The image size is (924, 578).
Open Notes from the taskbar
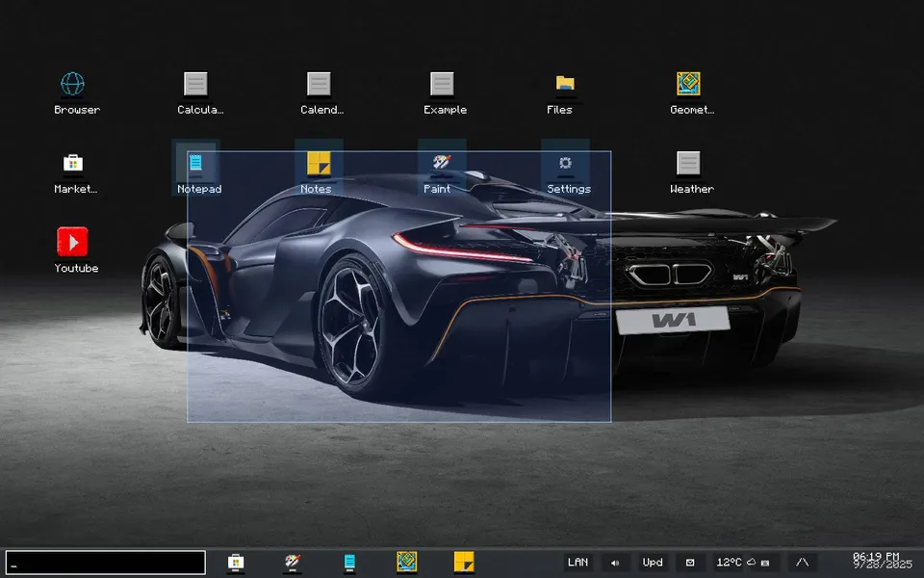tap(464, 562)
